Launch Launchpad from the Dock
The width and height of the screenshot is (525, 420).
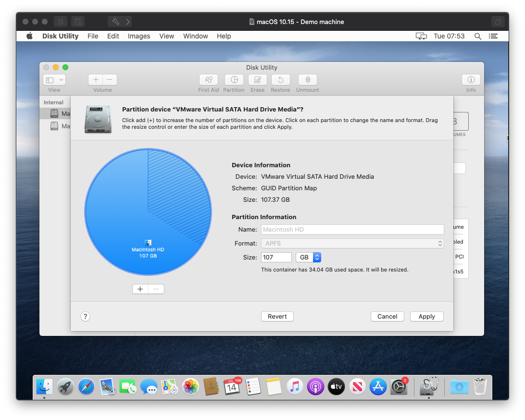(65, 387)
